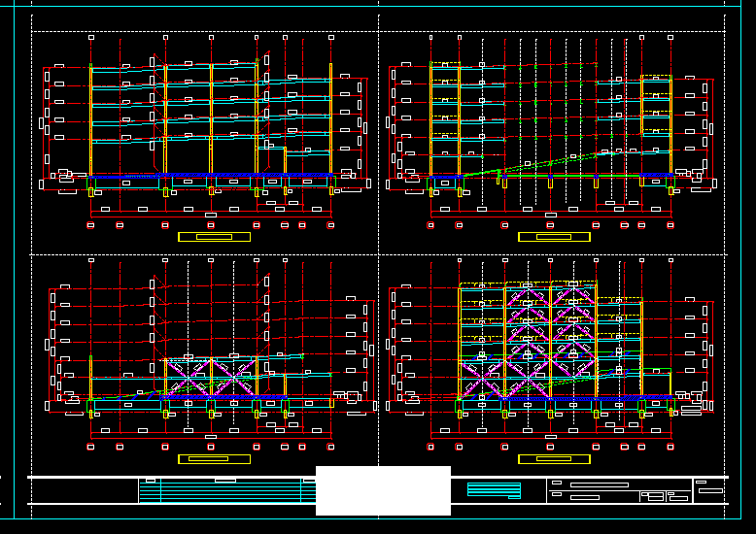The height and width of the screenshot is (534, 756).
Task: Pick the blue ground beam in bottom-right elevation
Action: pos(586,398)
